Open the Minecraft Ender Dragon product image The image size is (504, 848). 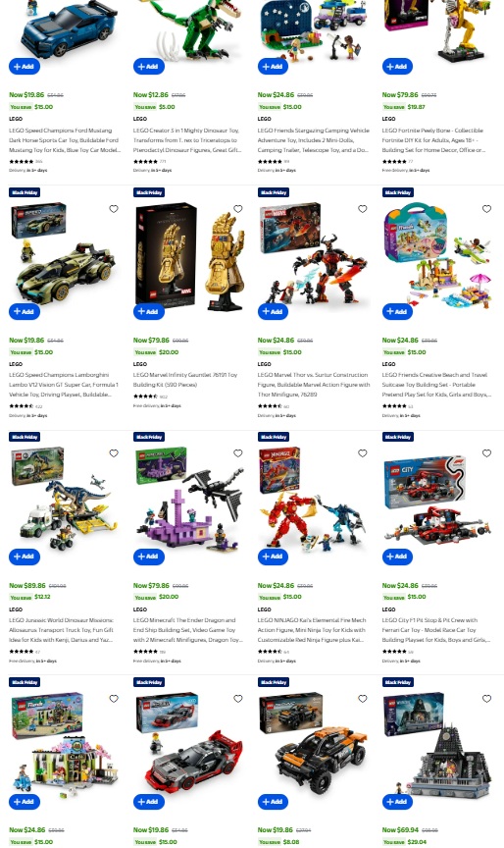tap(188, 499)
